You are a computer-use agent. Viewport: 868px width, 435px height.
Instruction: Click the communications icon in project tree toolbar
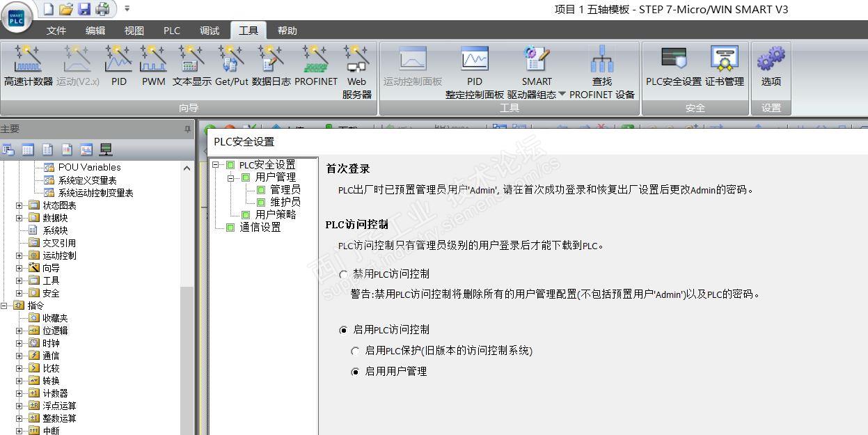coord(106,149)
